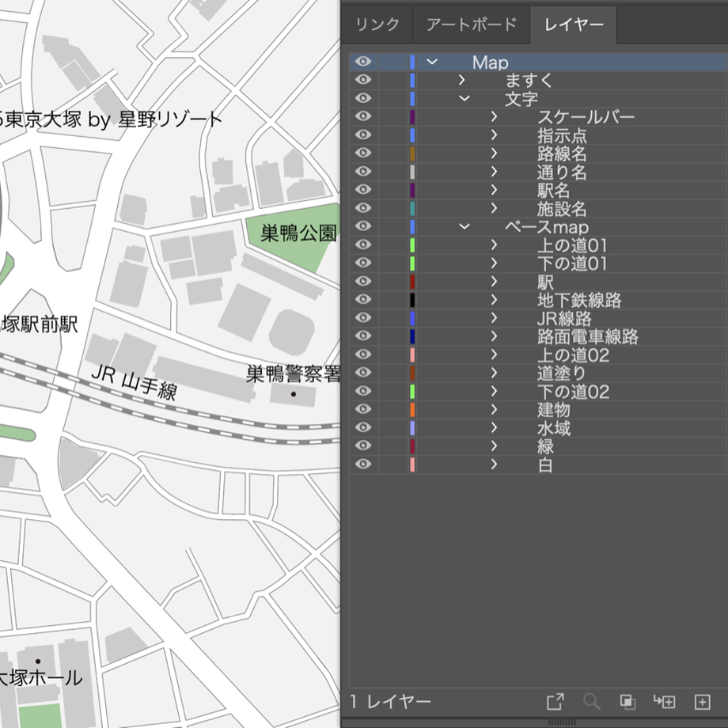The height and width of the screenshot is (728, 728).
Task: Hide the Map layer with its eye icon
Action: [363, 62]
